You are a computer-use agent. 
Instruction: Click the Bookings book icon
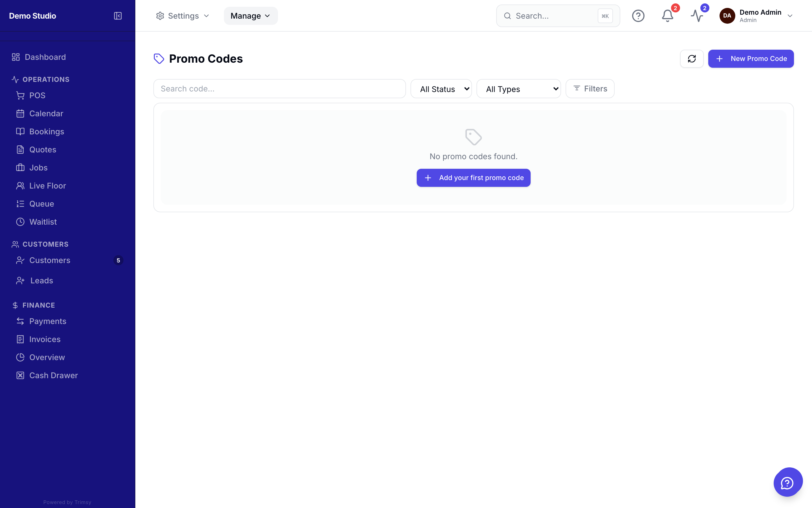[21, 131]
